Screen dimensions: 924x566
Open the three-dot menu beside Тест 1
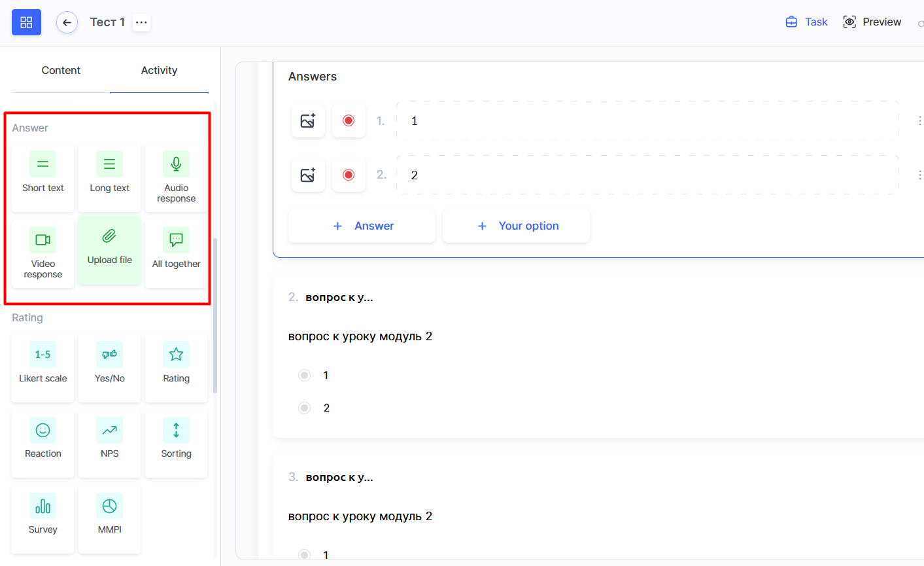[x=141, y=22]
